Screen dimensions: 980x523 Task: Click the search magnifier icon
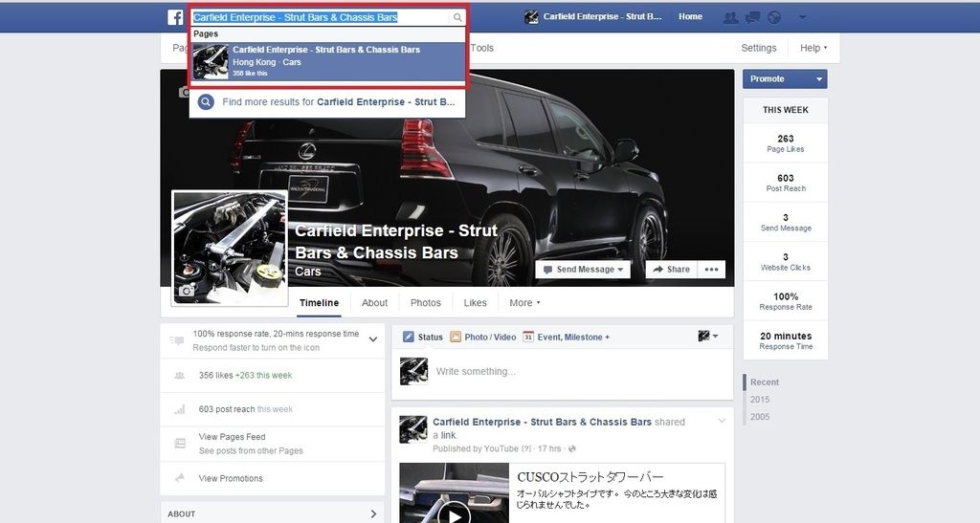[x=457, y=17]
